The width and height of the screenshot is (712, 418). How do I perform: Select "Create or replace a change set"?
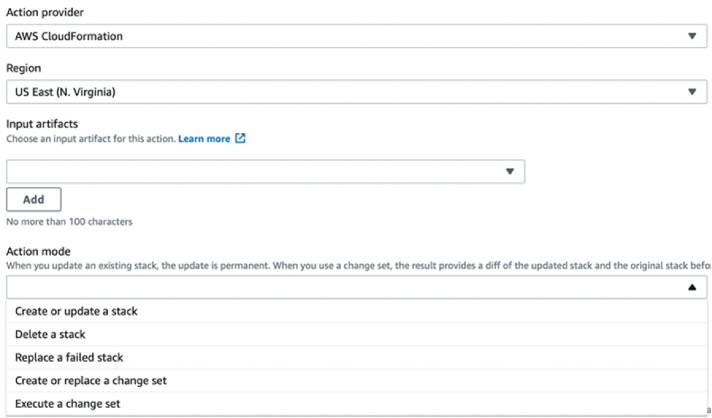coord(90,380)
